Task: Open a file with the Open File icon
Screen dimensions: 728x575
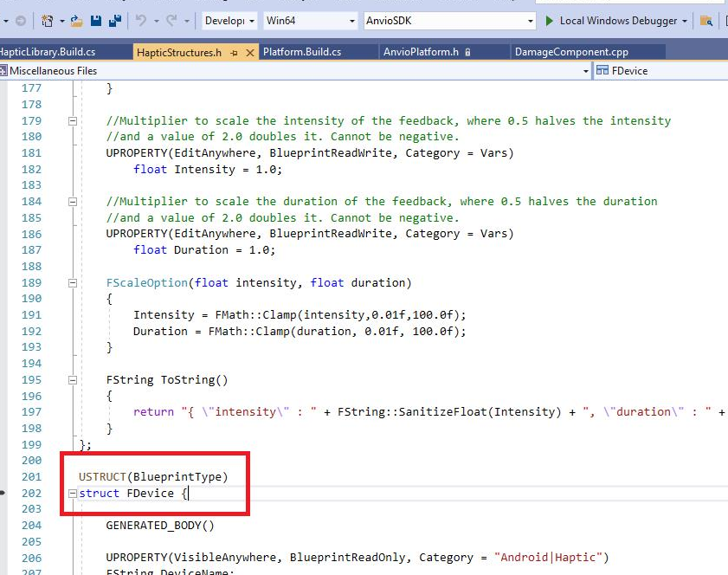Action: [75, 19]
